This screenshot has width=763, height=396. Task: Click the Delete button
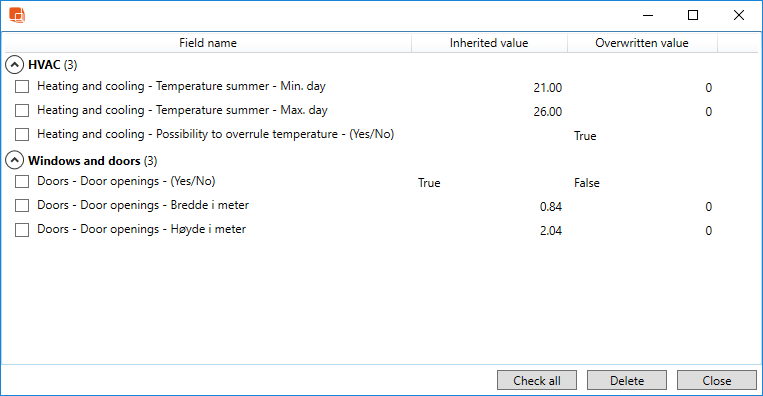pos(627,380)
